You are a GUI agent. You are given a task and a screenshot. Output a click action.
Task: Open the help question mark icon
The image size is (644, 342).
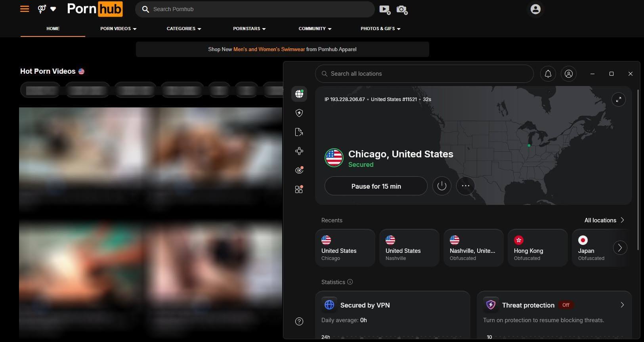tap(299, 321)
